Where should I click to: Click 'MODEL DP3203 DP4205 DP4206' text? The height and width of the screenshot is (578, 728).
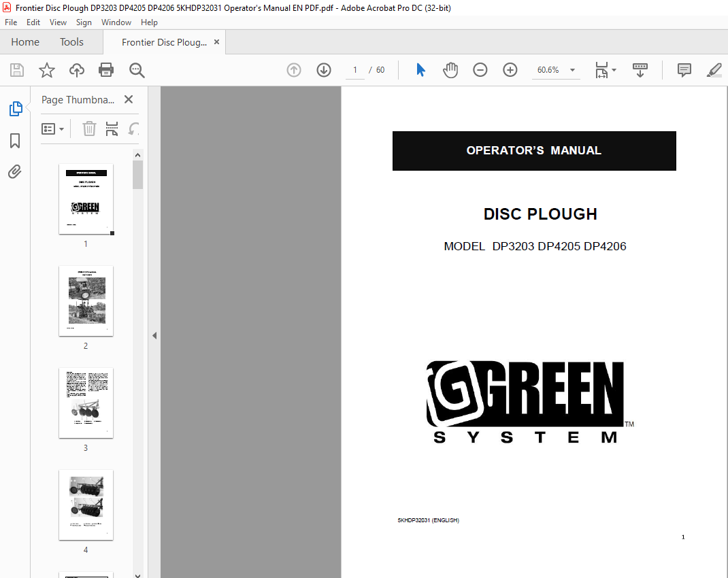click(535, 246)
